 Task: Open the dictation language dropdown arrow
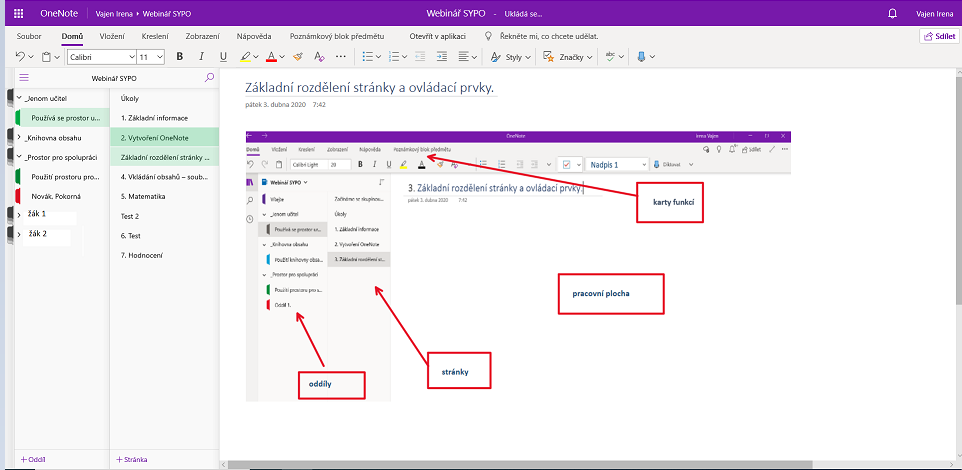pos(652,57)
